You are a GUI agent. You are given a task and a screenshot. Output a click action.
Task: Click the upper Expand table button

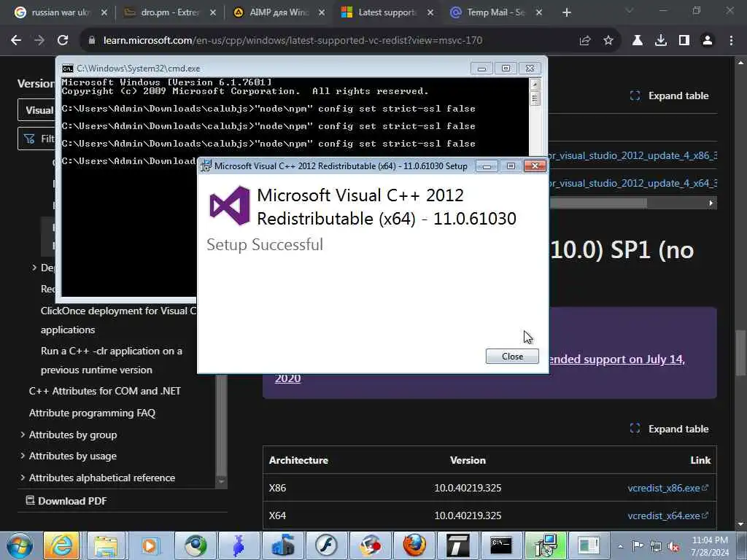670,96
